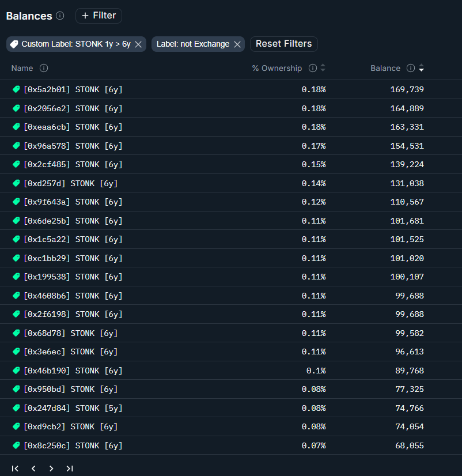Select the [0x46b190] STONK [6y] name

pyautogui.click(x=73, y=371)
